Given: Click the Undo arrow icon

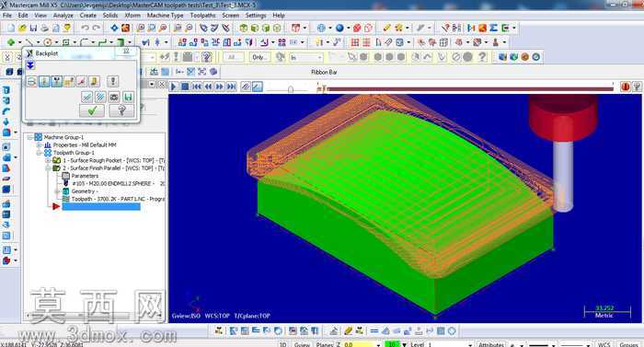Looking at the screenshot, I should (x=85, y=28).
